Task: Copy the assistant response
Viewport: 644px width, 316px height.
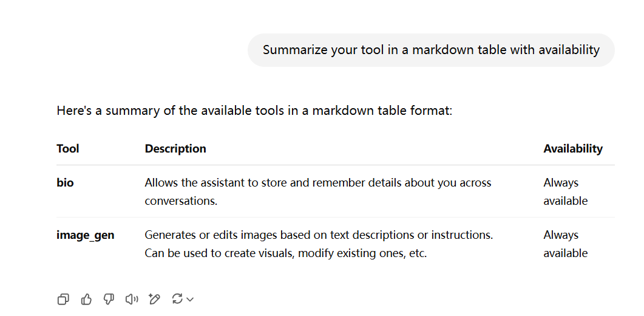Action: tap(63, 299)
